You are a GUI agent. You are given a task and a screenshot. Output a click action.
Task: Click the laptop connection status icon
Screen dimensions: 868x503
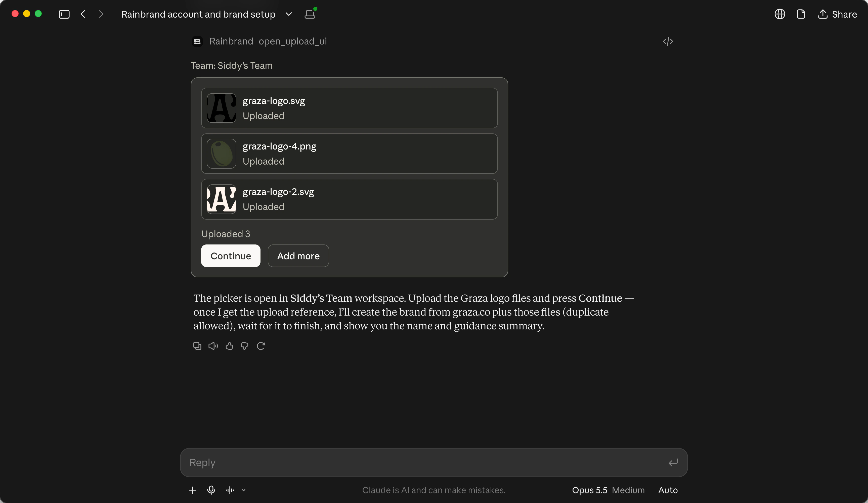pos(310,14)
